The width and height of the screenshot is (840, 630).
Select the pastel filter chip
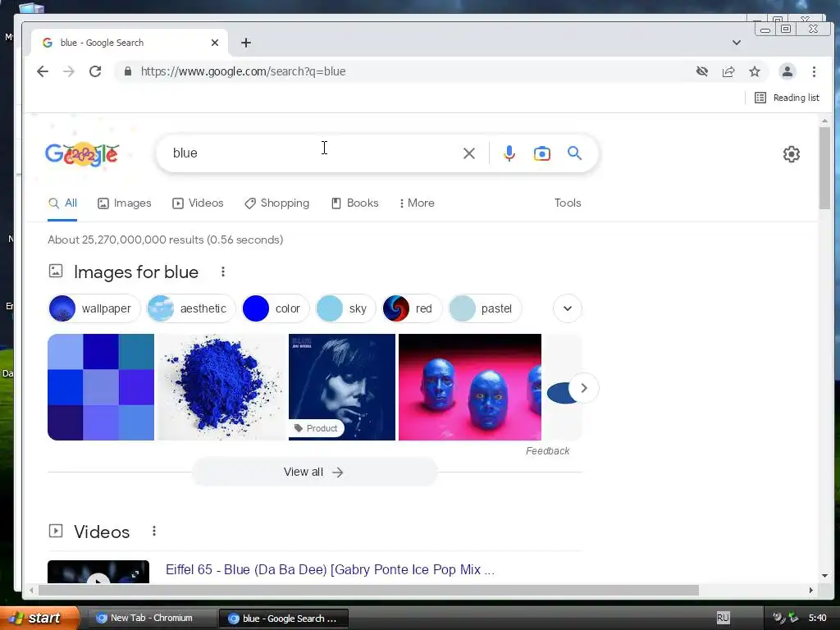[x=485, y=308]
